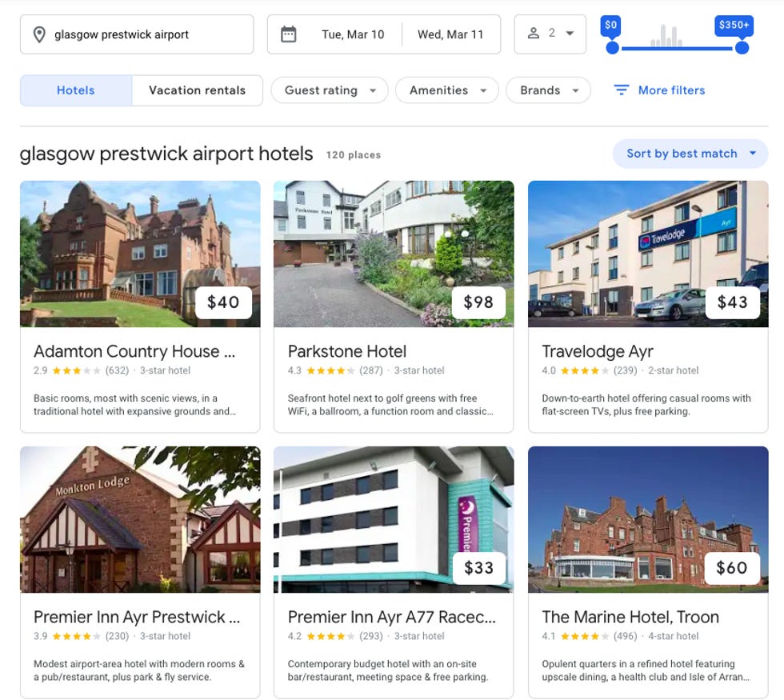
Task: Click the $33 price badge
Action: 478,568
